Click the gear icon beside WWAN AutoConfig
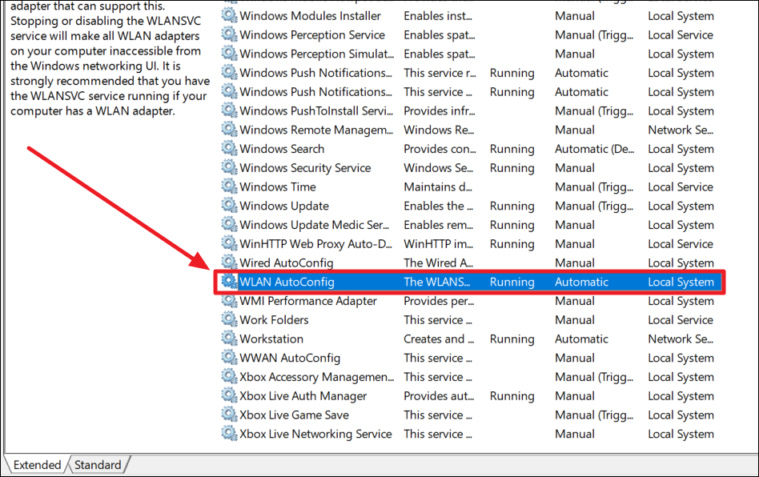The height and width of the screenshot is (477, 759). coord(229,357)
